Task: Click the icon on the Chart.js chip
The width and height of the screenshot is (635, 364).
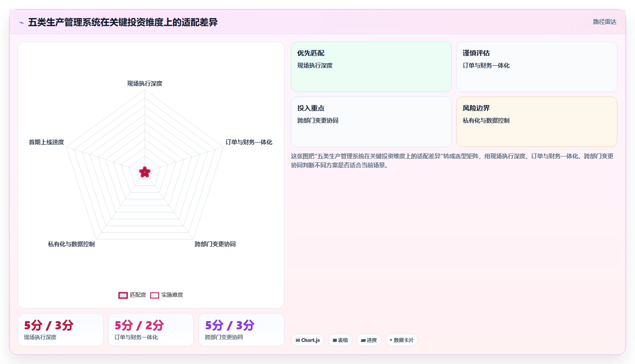Action: [298, 340]
